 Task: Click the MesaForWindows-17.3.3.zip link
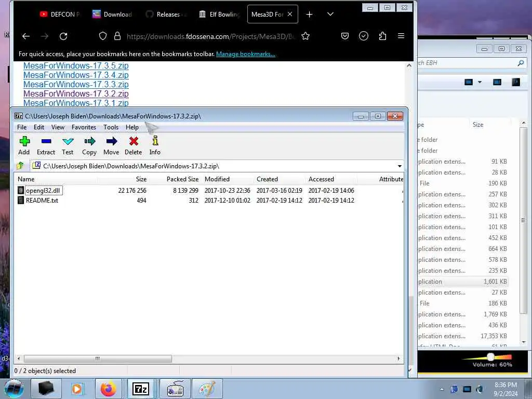click(x=76, y=84)
